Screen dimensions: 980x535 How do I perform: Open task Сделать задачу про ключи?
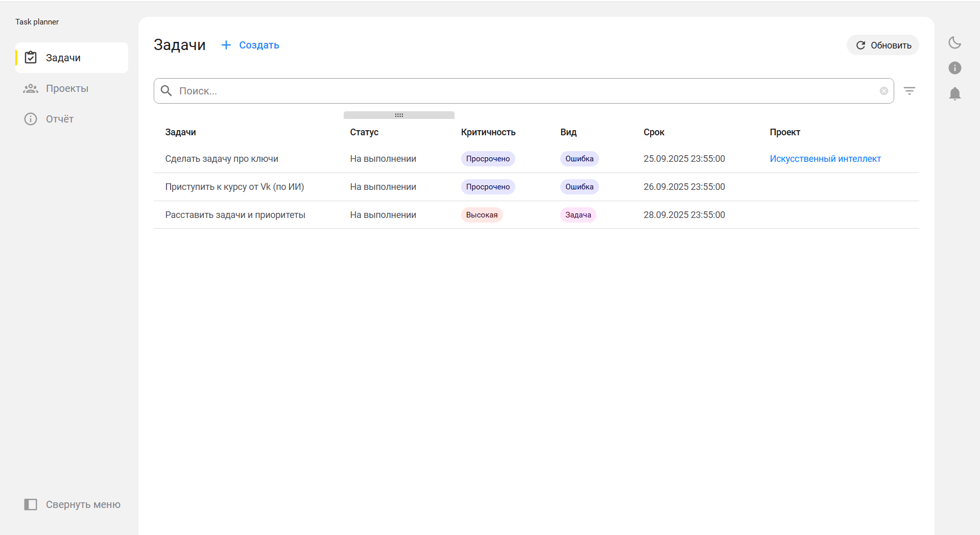[222, 159]
